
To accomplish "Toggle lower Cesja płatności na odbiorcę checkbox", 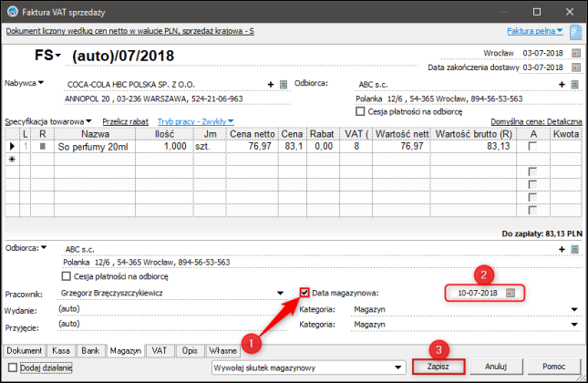I will coord(66,276).
